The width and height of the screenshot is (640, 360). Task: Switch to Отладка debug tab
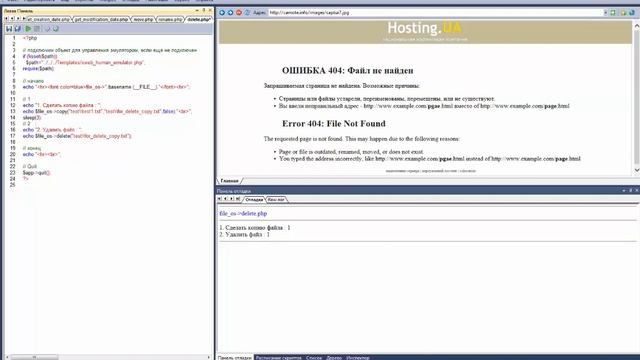point(254,200)
